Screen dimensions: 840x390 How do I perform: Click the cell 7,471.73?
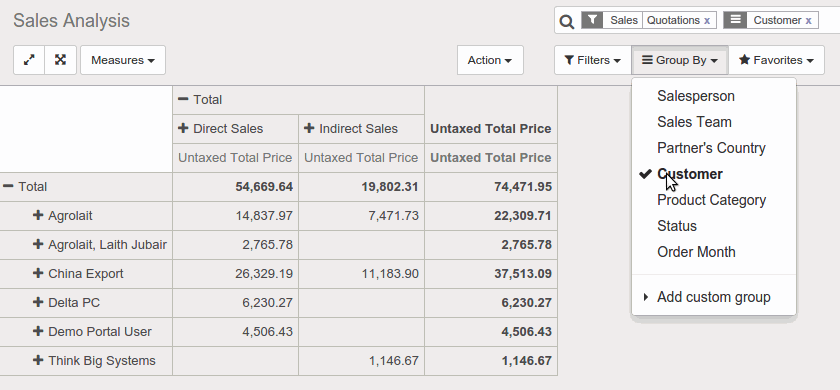pyautogui.click(x=361, y=215)
